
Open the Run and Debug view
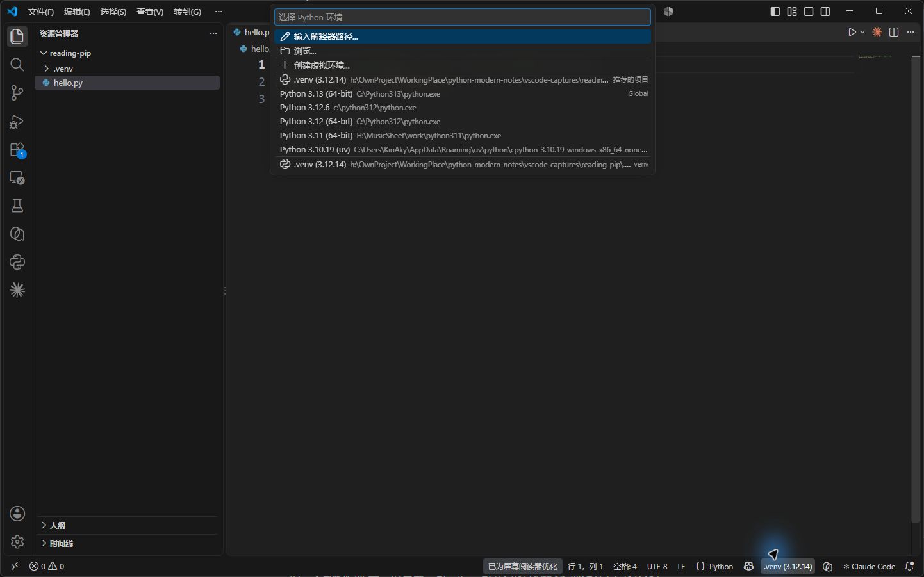17,121
